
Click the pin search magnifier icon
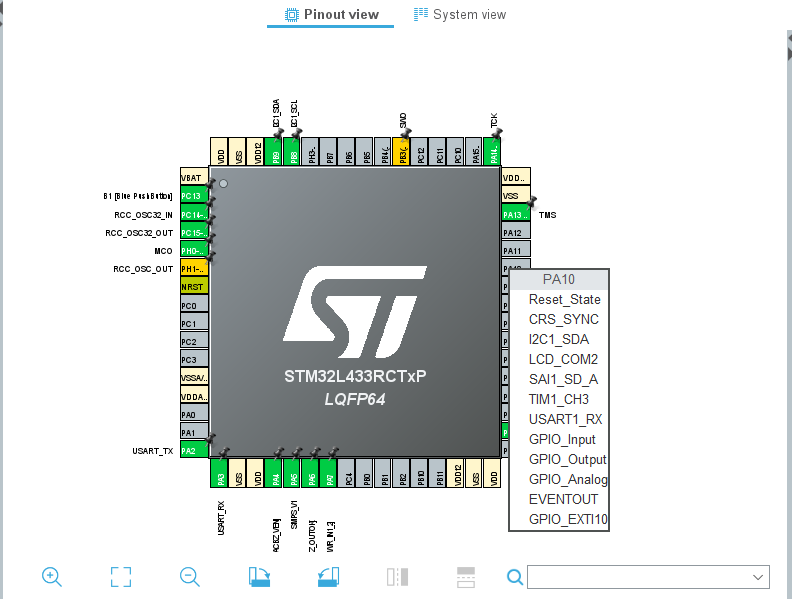[515, 577]
